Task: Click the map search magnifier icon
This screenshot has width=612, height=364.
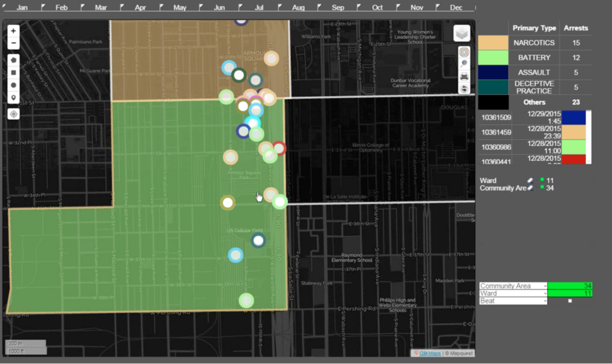Action: [x=464, y=64]
